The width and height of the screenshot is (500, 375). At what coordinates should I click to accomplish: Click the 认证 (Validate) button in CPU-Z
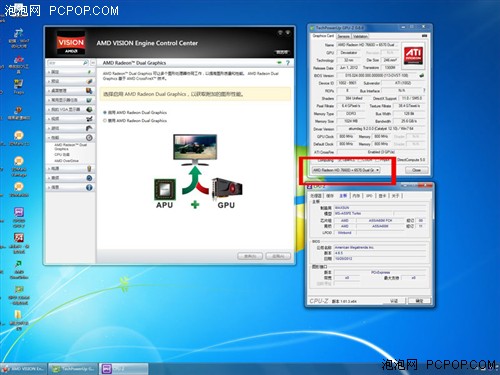pyautogui.click(x=394, y=301)
